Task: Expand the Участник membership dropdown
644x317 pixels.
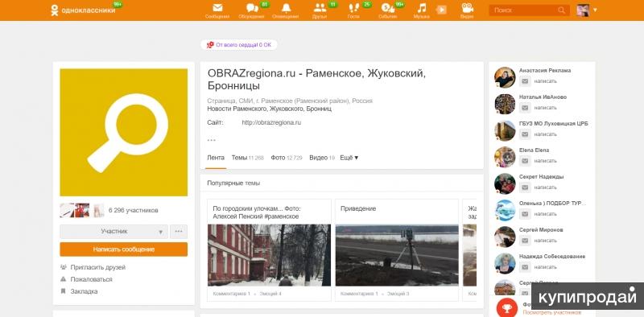Action: point(114,232)
